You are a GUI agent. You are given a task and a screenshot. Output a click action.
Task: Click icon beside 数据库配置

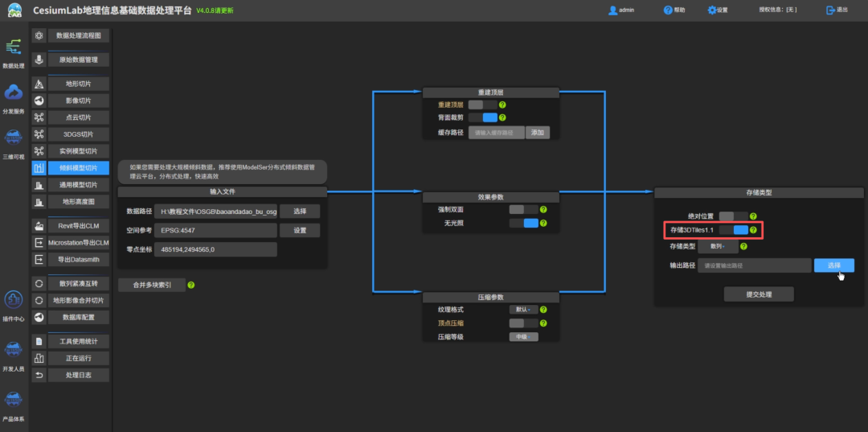(x=39, y=317)
